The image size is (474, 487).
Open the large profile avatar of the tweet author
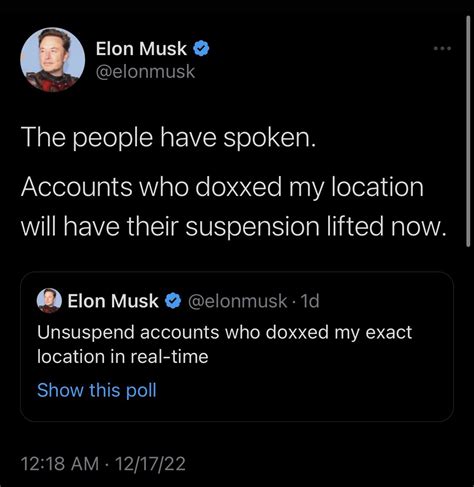point(52,60)
